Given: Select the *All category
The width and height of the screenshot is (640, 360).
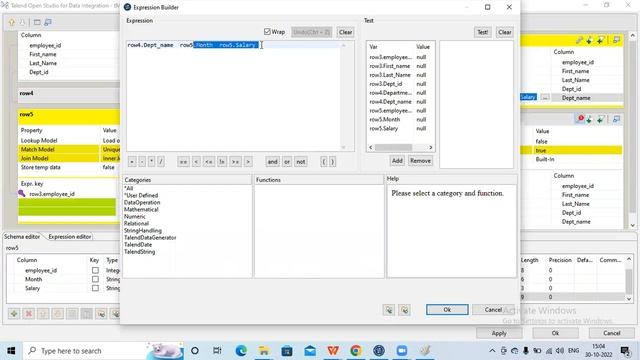Looking at the screenshot, I should [129, 188].
